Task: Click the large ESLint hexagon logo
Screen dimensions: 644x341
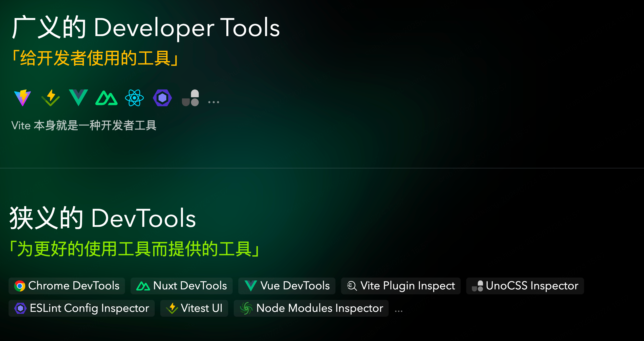Action: pos(163,98)
